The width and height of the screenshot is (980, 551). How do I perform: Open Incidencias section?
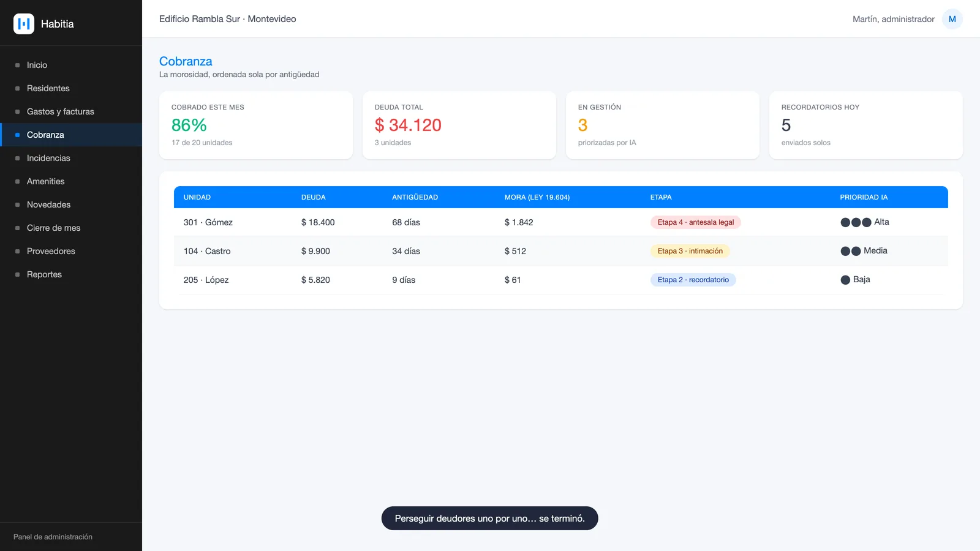pyautogui.click(x=71, y=158)
